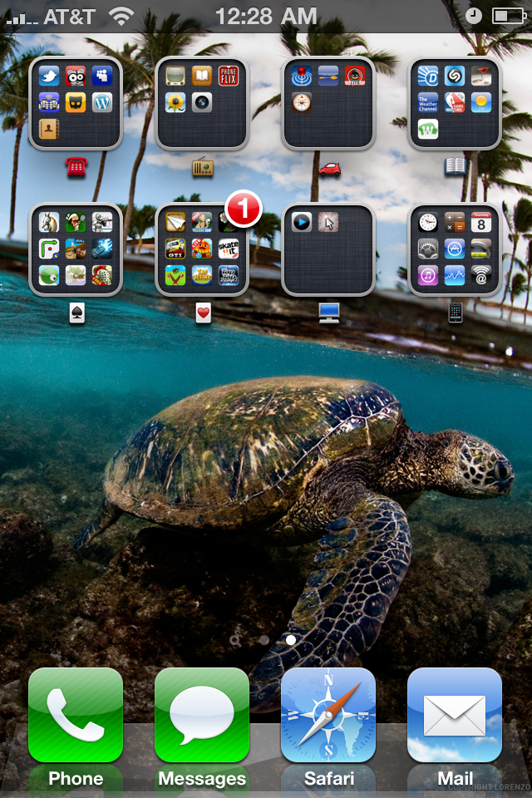Open the folder labeled with a mobile phone

point(455,249)
